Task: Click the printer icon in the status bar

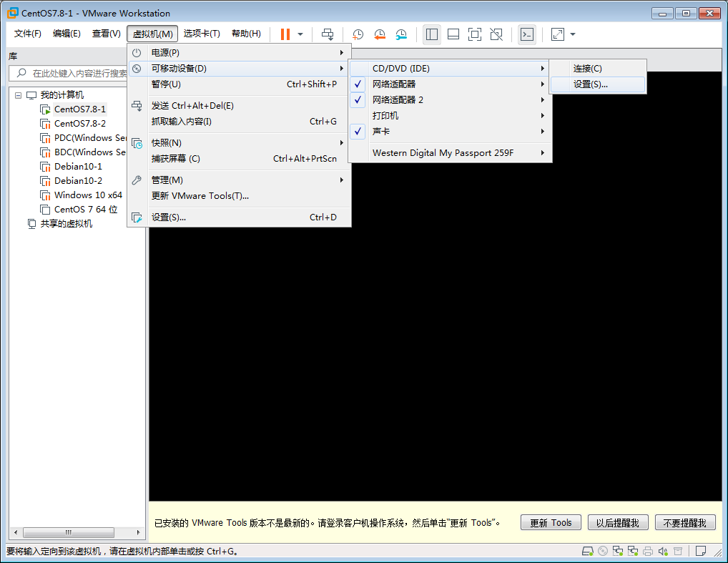Action: pyautogui.click(x=647, y=550)
